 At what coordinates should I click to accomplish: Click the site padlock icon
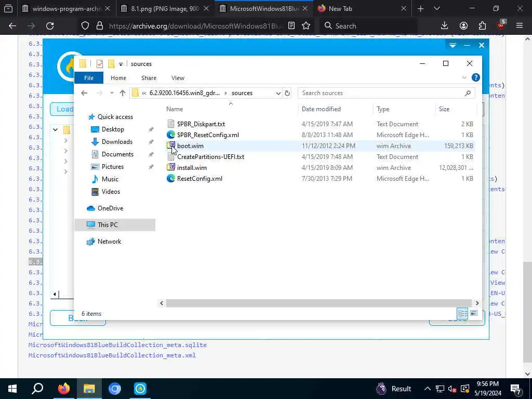[x=99, y=26]
